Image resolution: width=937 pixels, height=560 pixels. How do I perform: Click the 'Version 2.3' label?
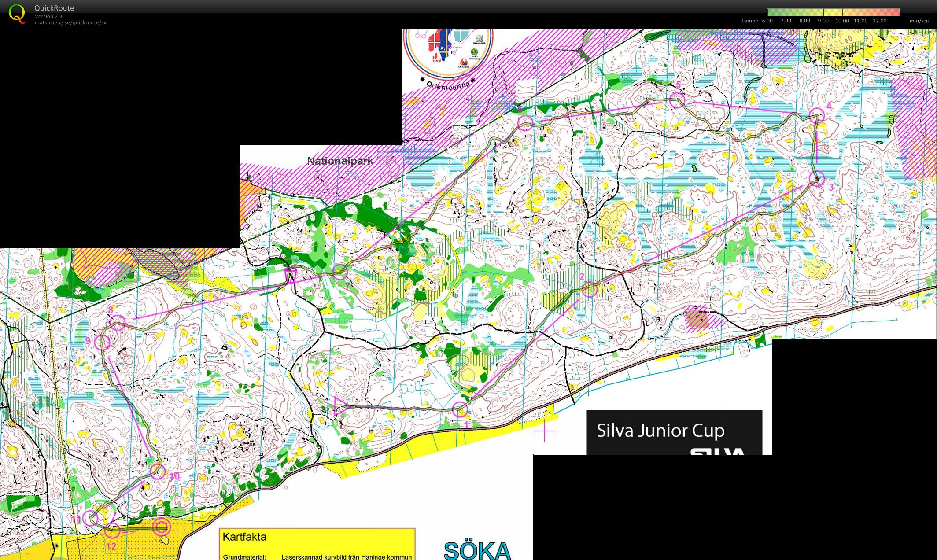pos(48,16)
